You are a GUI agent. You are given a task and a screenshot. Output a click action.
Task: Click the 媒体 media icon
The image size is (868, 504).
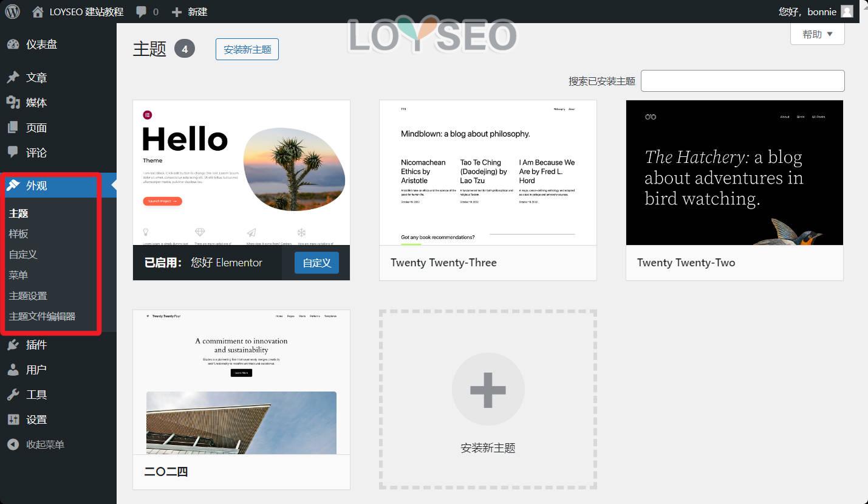pos(13,103)
